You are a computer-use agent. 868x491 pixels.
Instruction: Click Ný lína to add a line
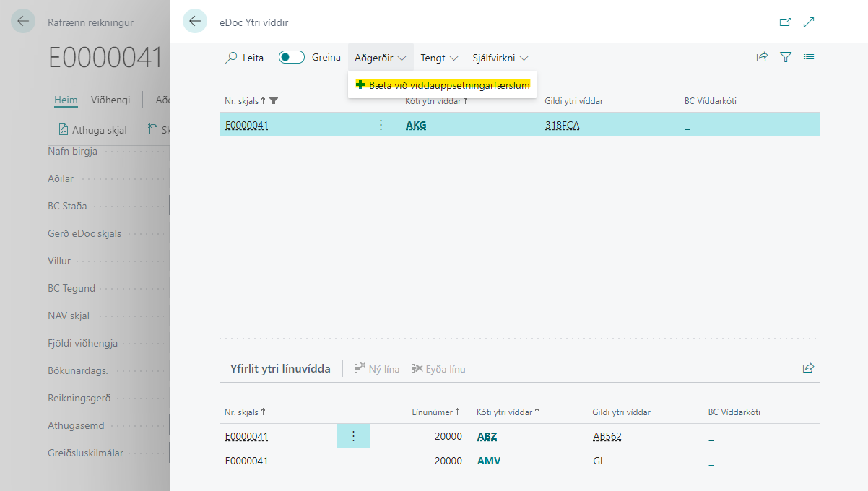[x=377, y=369]
